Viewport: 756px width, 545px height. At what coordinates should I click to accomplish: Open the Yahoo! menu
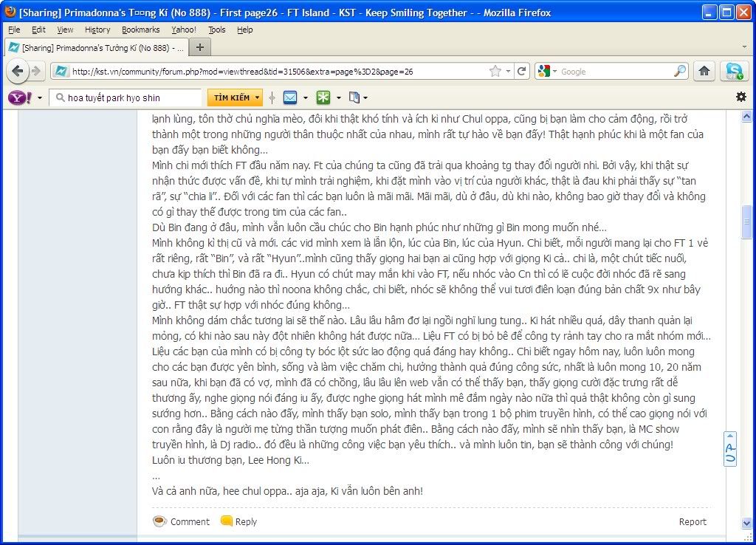point(184,30)
